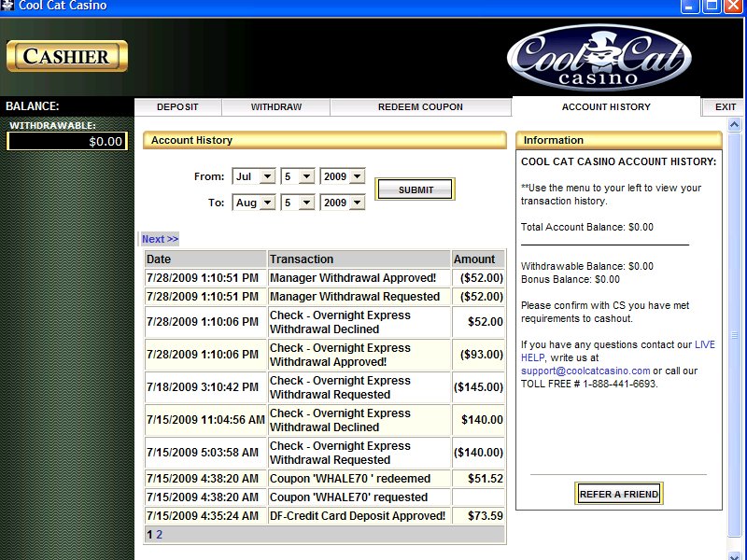Viewport: 747px width, 560px height.
Task: Click the Date column header
Action: click(x=205, y=259)
